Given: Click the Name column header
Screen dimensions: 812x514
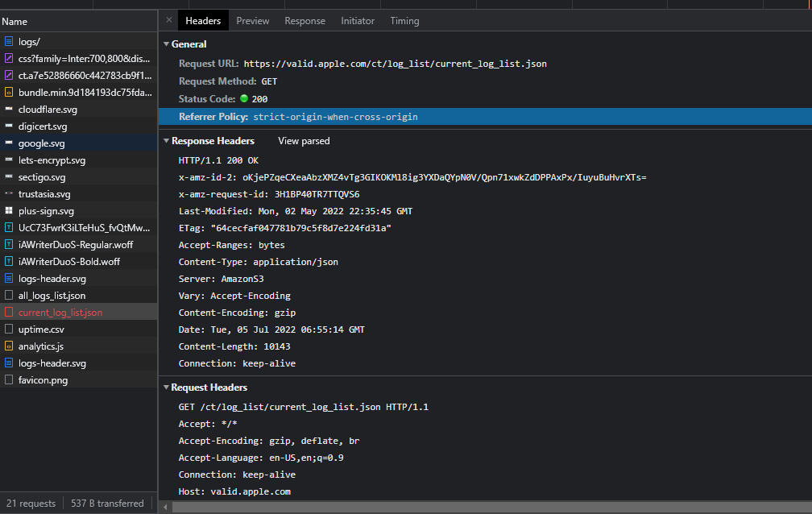Looking at the screenshot, I should click(x=79, y=21).
